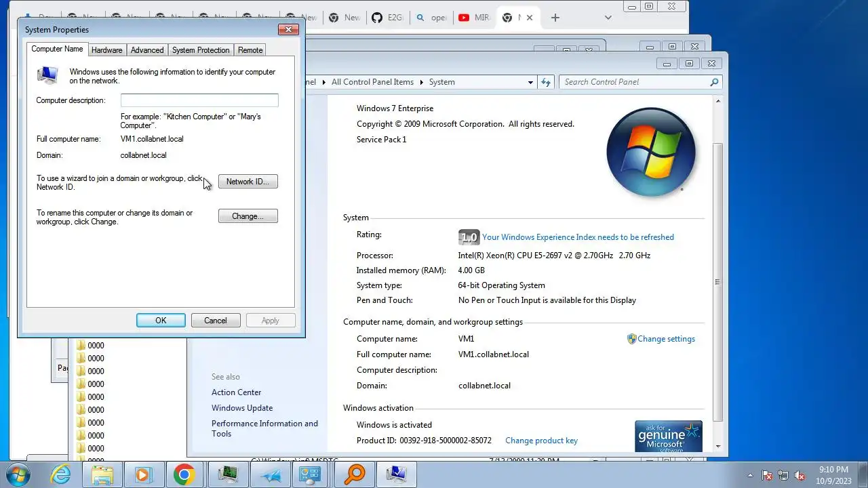Open Action Center flag in tray
The image size is (868, 488).
click(767, 475)
